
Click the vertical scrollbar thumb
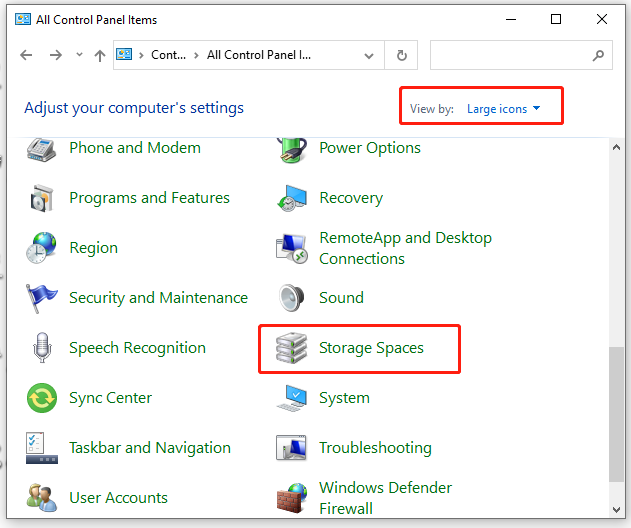[x=616, y=415]
